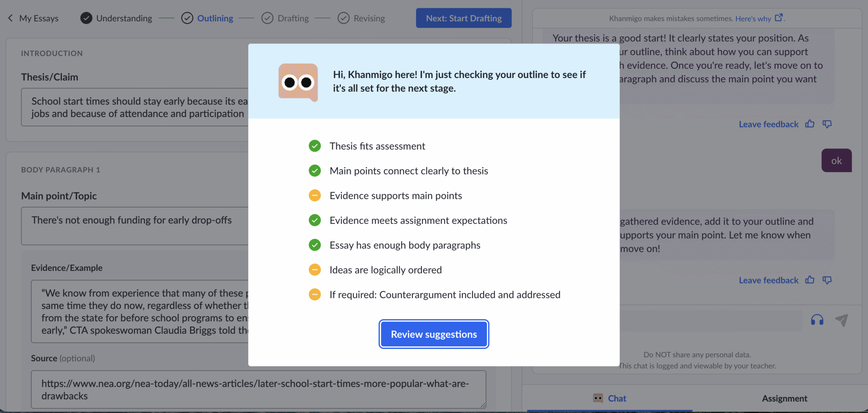868x413 pixels.
Task: Click the back arrow beside My Essays
Action: point(10,18)
